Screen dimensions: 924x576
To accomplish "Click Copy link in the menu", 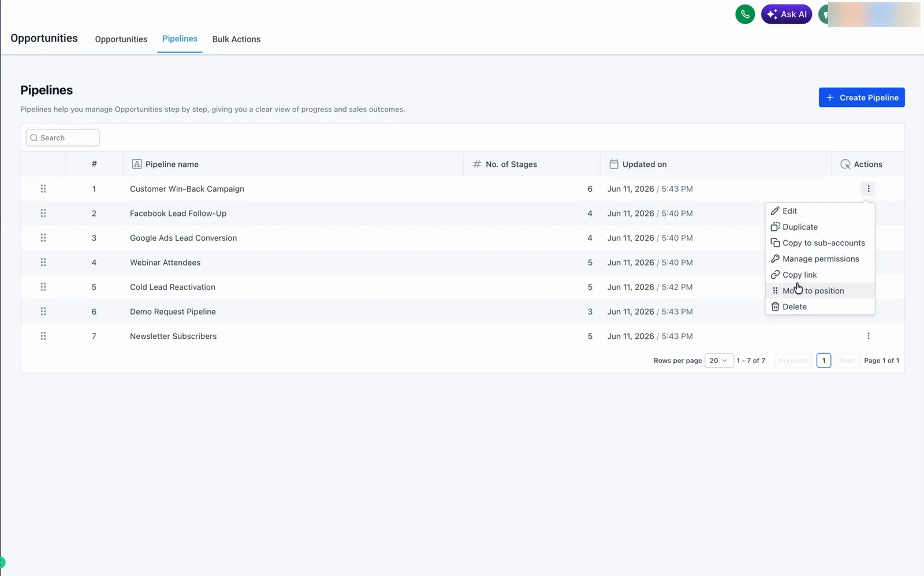I will point(820,275).
